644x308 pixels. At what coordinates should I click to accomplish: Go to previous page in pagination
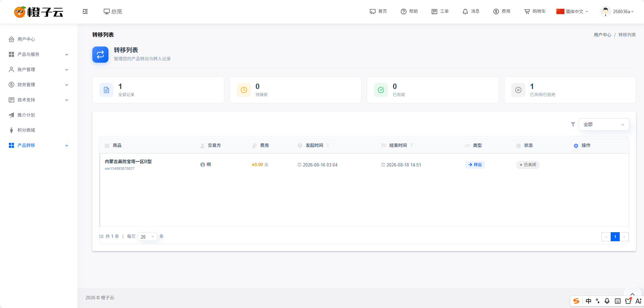[x=606, y=237]
